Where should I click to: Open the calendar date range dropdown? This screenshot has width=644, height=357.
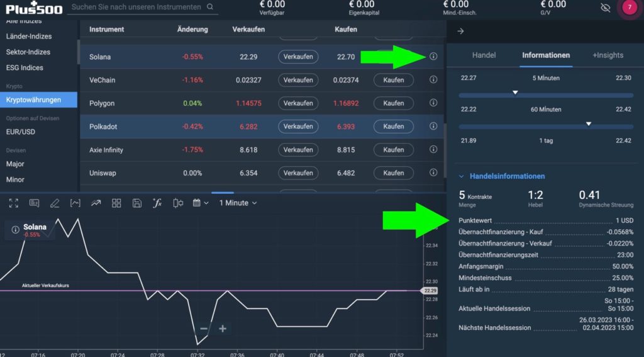201,203
